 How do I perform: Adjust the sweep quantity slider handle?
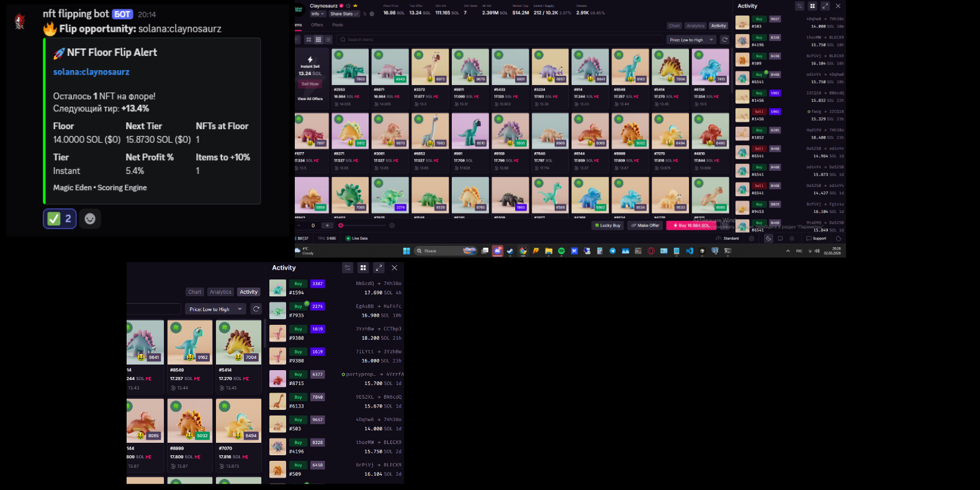click(341, 225)
